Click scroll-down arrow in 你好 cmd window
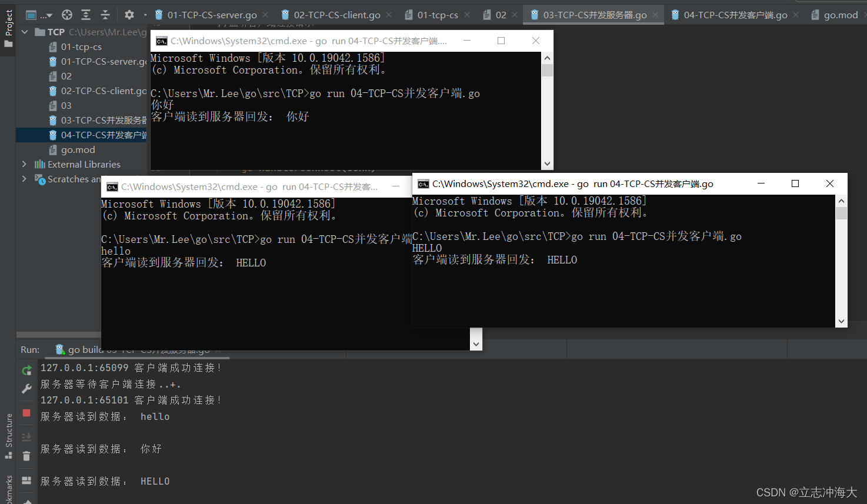 pyautogui.click(x=547, y=164)
